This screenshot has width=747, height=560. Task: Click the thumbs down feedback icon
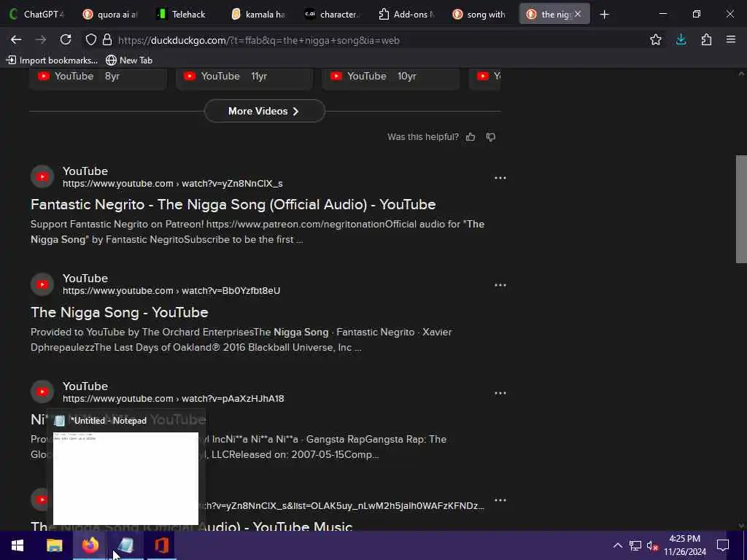pos(491,137)
